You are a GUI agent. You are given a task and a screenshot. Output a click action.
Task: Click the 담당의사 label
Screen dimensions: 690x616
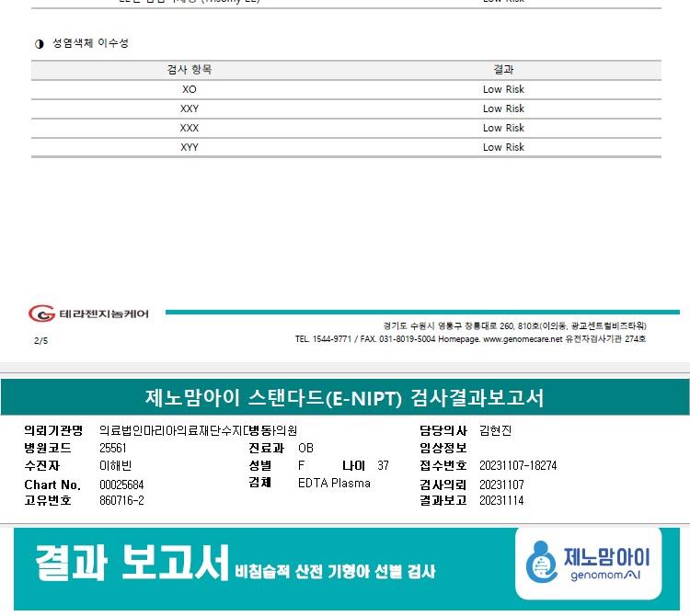[x=443, y=430]
